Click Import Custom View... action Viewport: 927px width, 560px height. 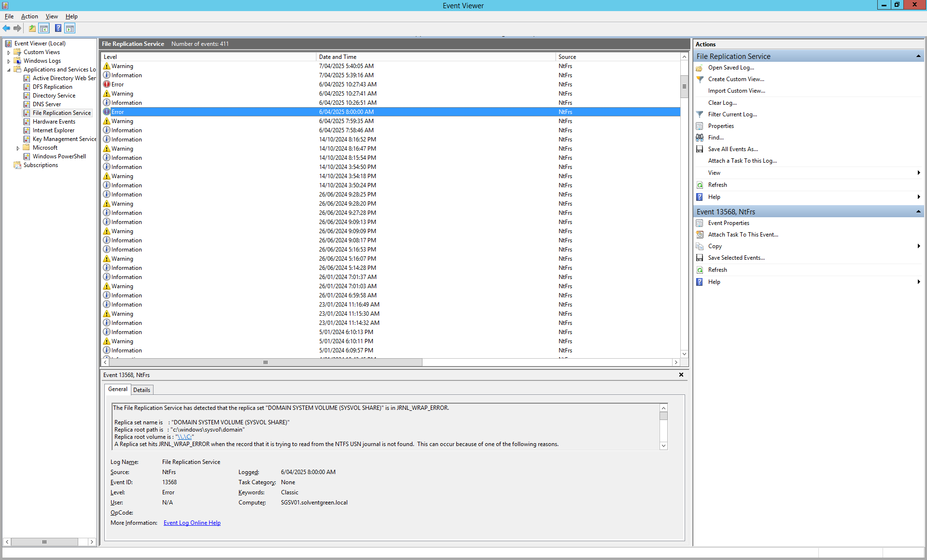pos(736,91)
